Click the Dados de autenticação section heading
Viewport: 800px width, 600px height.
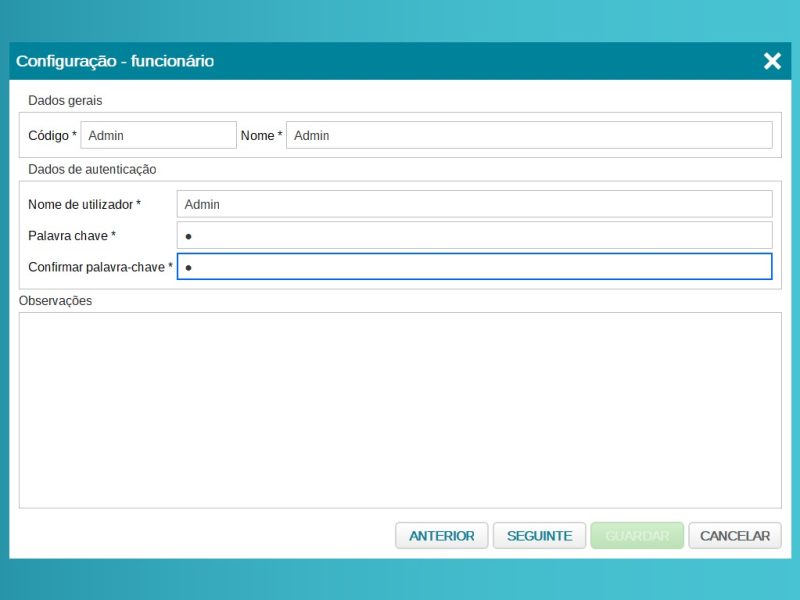click(x=92, y=169)
